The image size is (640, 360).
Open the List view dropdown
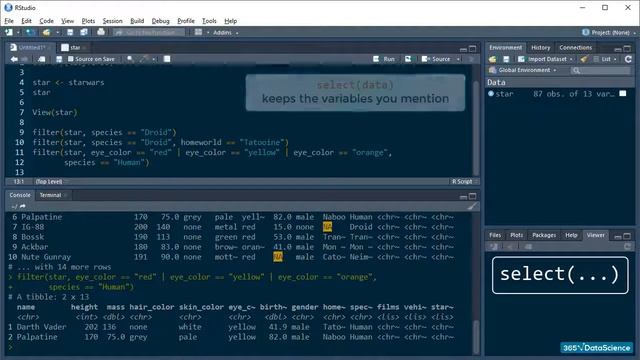[x=605, y=59]
